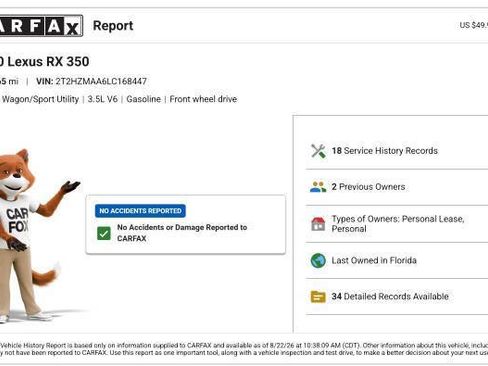Select Last Owned in Florida row

[x=397, y=260]
